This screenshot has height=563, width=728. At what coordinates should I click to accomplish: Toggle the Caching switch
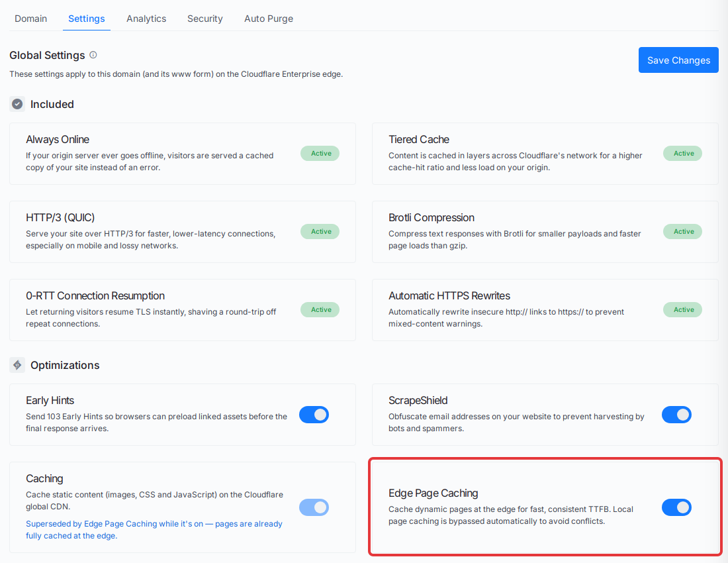314,507
